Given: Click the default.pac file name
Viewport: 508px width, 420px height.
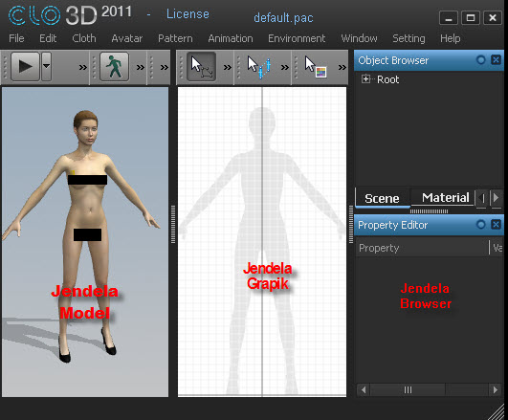Looking at the screenshot, I should (x=283, y=18).
